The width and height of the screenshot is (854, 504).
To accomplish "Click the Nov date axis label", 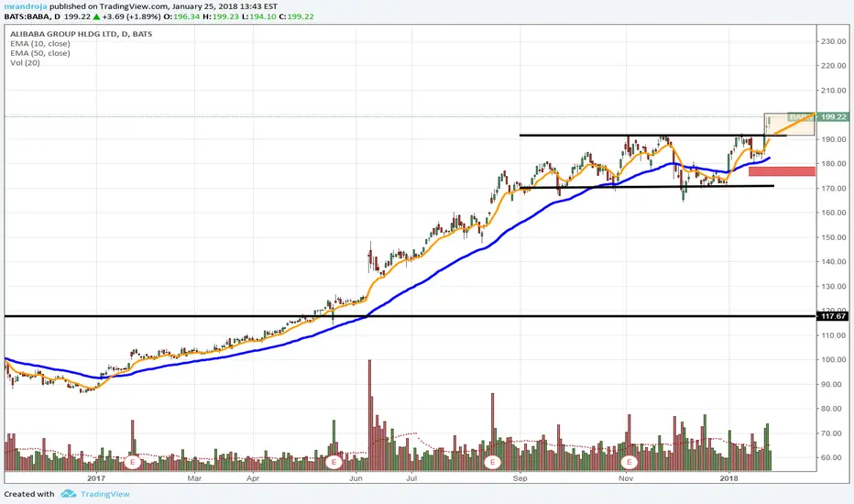I will (626, 478).
